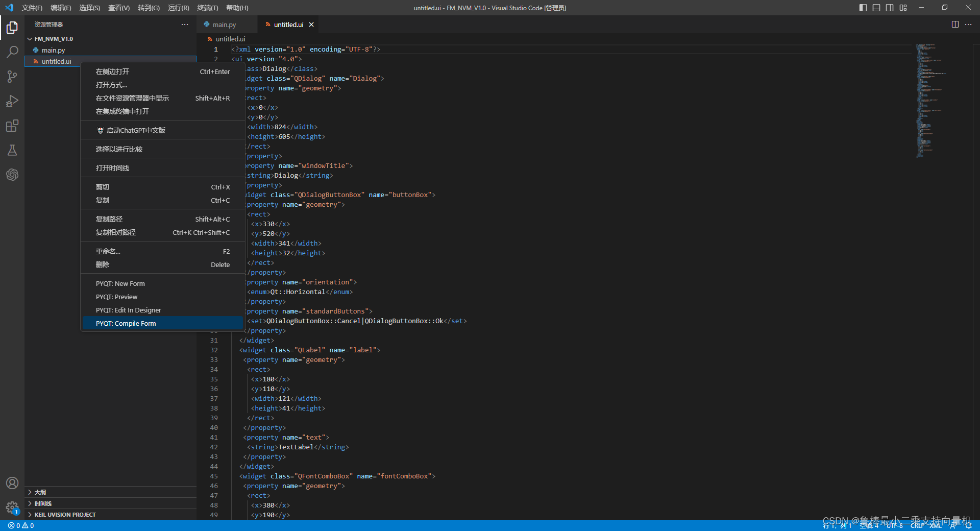This screenshot has height=531, width=980.
Task: Open the Testing flask view
Action: click(x=12, y=150)
